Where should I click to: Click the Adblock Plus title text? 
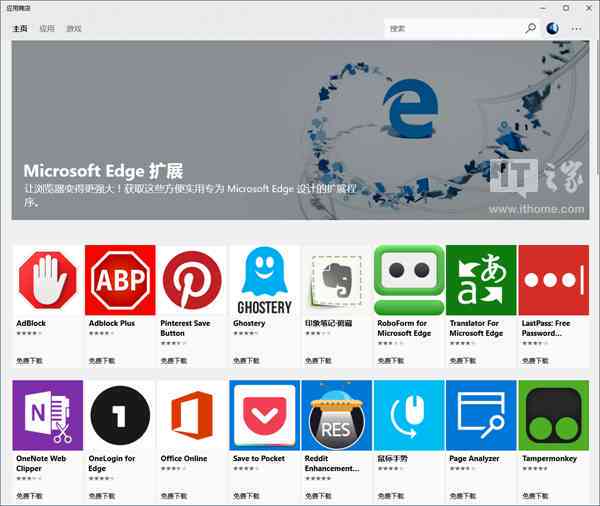(112, 323)
